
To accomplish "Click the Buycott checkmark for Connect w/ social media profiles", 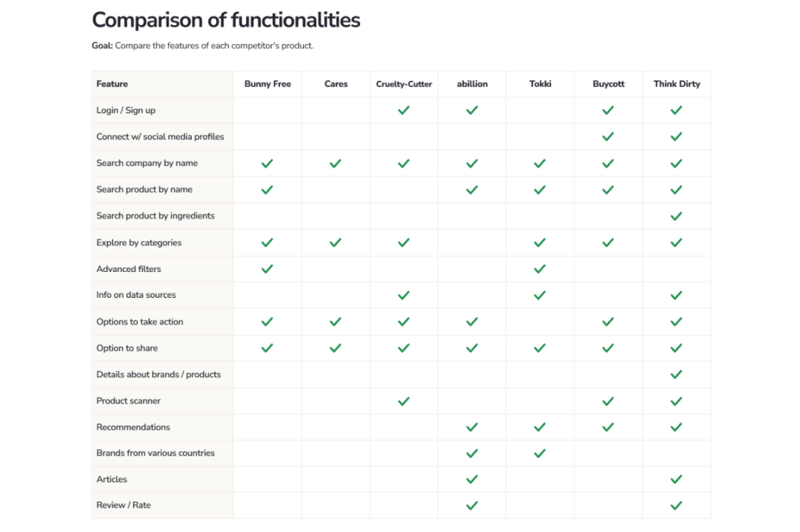I will [607, 137].
